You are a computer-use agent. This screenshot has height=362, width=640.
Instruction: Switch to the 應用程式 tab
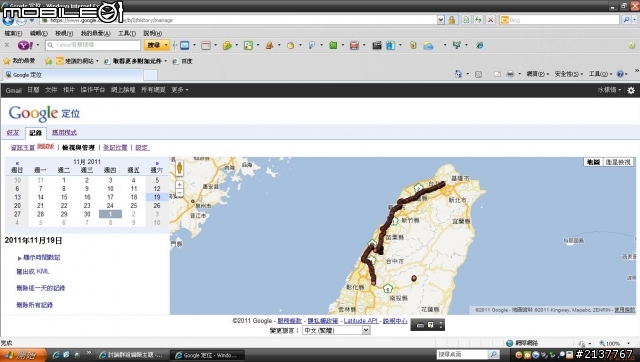coord(64,133)
